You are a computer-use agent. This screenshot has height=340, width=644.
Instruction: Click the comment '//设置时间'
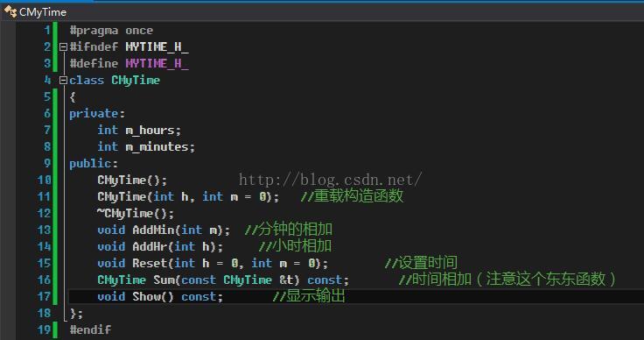tap(421, 263)
